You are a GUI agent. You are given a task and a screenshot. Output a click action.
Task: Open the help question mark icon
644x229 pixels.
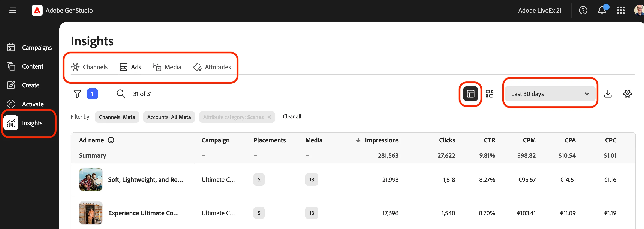[583, 10]
